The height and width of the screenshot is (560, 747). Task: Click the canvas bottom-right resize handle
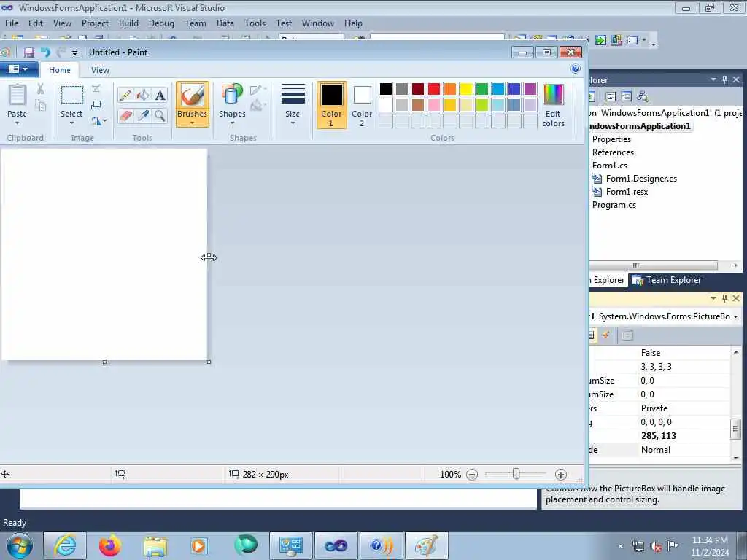click(x=209, y=362)
